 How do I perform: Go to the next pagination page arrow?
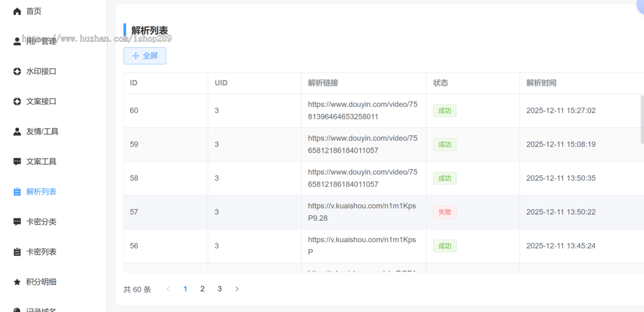pyautogui.click(x=237, y=289)
